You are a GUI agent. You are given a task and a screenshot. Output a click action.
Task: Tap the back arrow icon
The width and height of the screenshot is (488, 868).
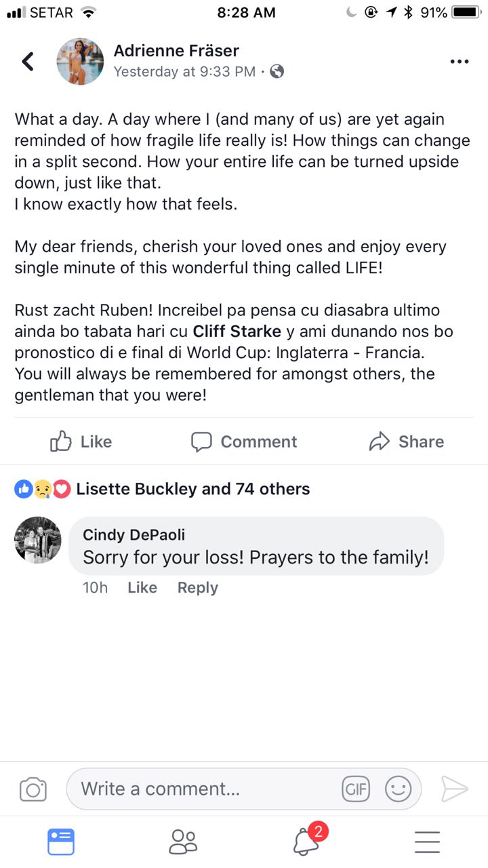pos(28,62)
